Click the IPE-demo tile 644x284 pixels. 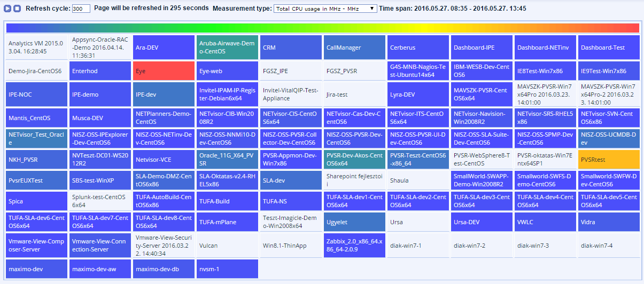(99, 94)
